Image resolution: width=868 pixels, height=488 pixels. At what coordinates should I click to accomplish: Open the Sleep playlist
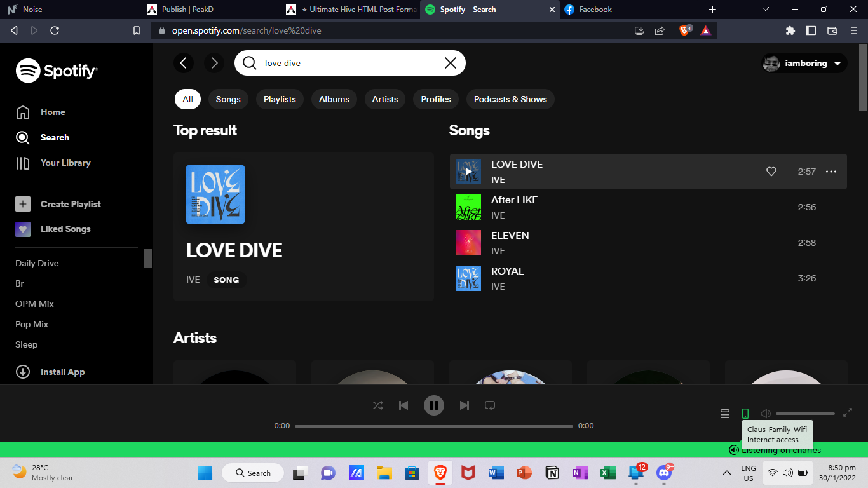[x=27, y=344]
